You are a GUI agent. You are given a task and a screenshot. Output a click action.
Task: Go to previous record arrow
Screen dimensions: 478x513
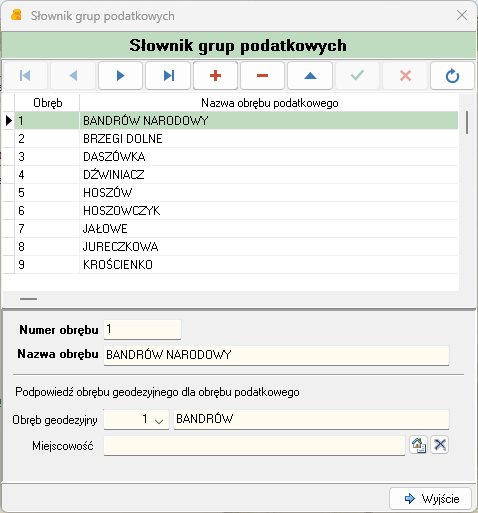pyautogui.click(x=73, y=76)
